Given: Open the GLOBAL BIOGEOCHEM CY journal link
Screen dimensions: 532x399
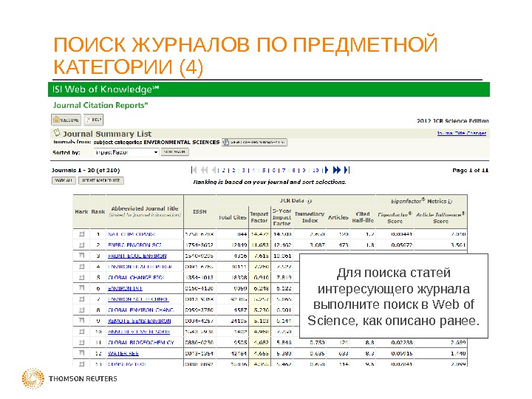Looking at the screenshot, I should click(x=141, y=343).
